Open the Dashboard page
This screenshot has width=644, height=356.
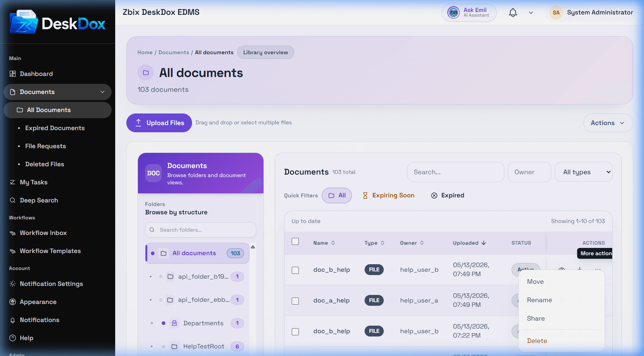[x=36, y=74]
